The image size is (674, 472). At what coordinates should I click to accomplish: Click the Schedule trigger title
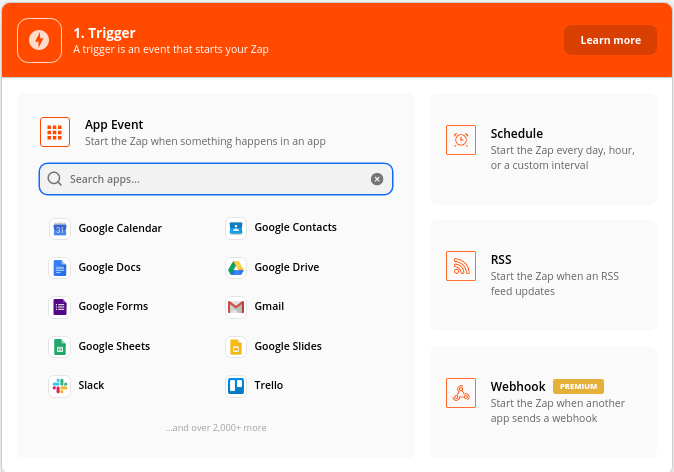tap(517, 134)
